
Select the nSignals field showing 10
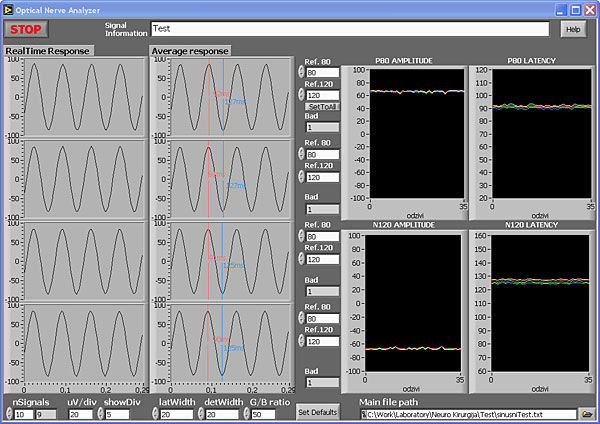(24, 414)
